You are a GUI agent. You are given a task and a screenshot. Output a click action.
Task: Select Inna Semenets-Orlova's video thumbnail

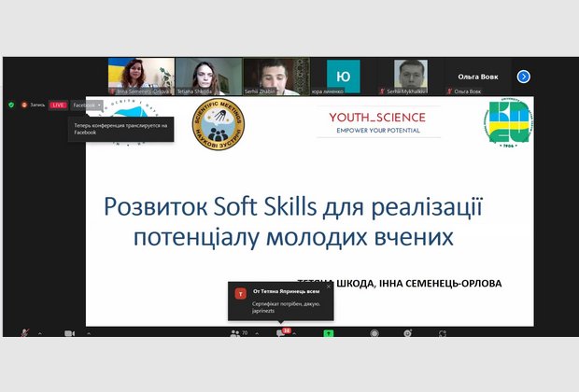(141, 76)
